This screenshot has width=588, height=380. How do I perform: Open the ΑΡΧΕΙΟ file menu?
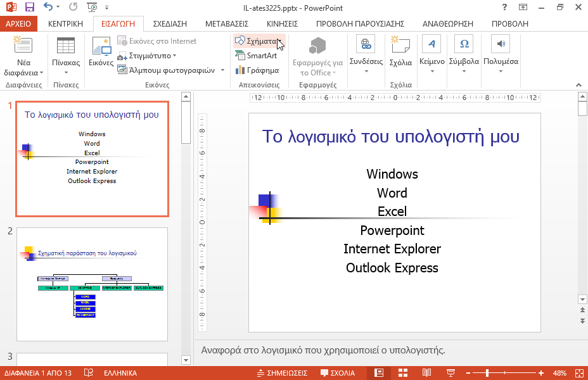coord(18,24)
